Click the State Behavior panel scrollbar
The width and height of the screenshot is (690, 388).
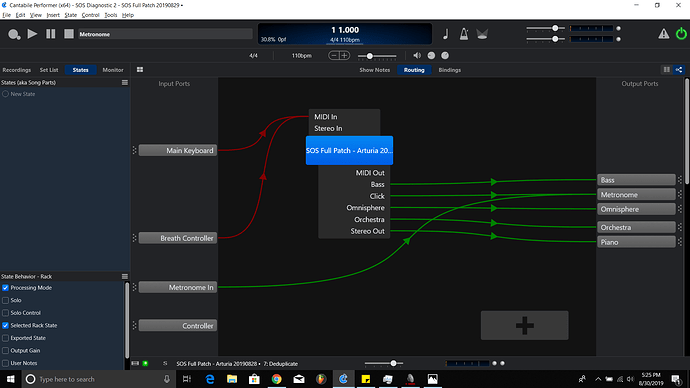(127, 320)
